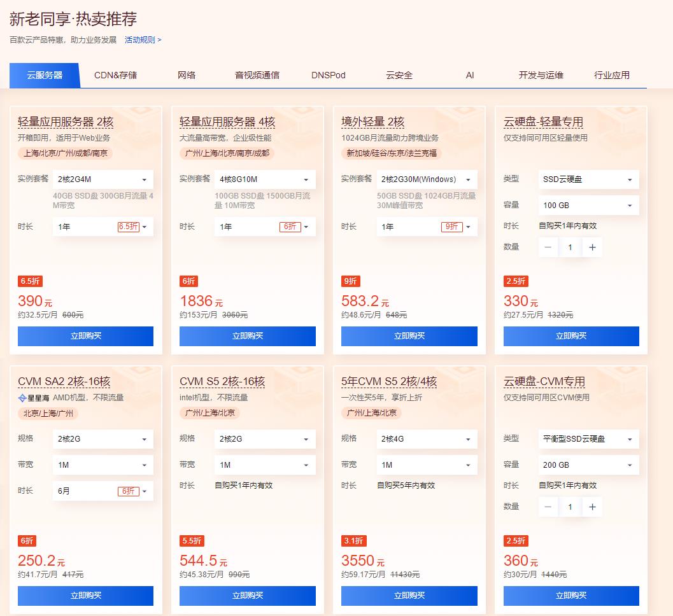Expand the CVM SA2 带宽 1M dropdown
Viewport: 673px width, 616px height.
[x=103, y=465]
